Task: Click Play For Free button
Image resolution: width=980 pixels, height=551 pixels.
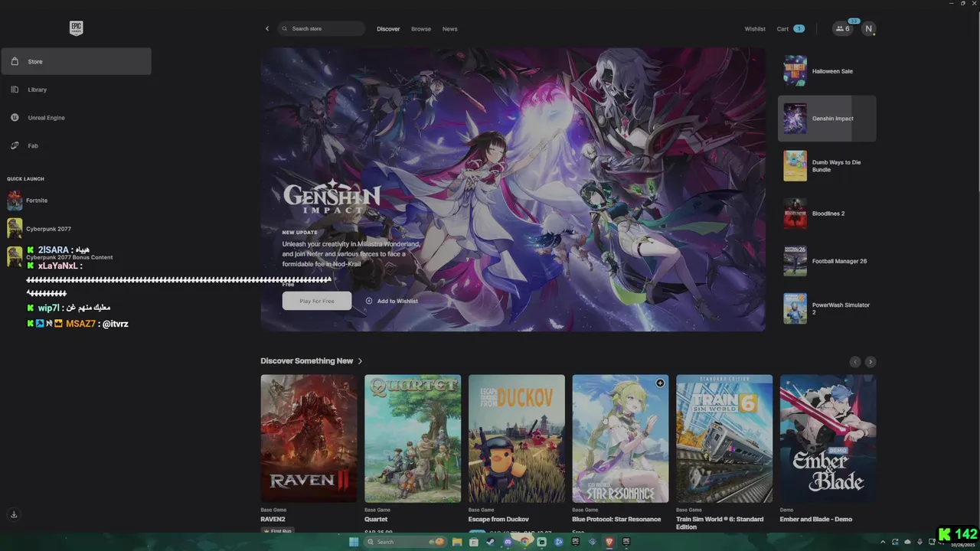Action: (x=317, y=301)
